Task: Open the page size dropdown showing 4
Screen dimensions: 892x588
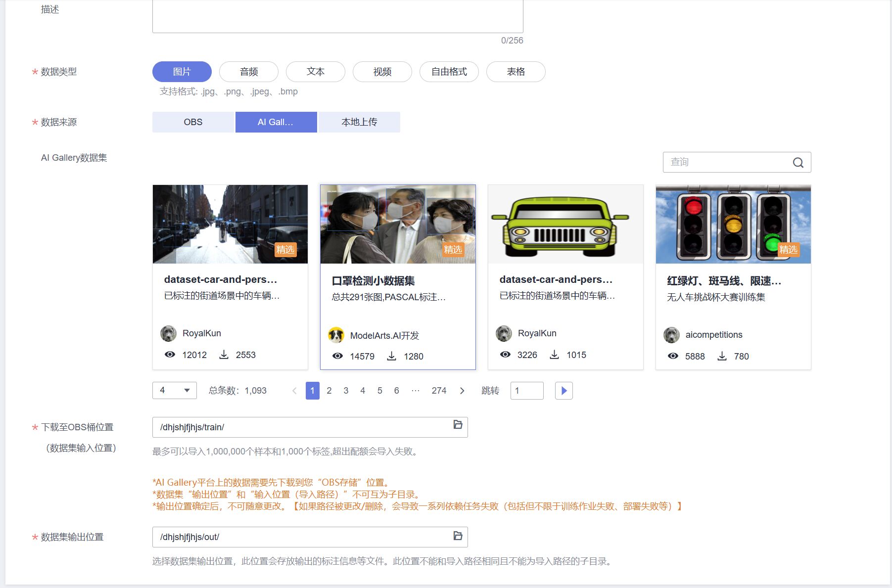Action: 175,391
